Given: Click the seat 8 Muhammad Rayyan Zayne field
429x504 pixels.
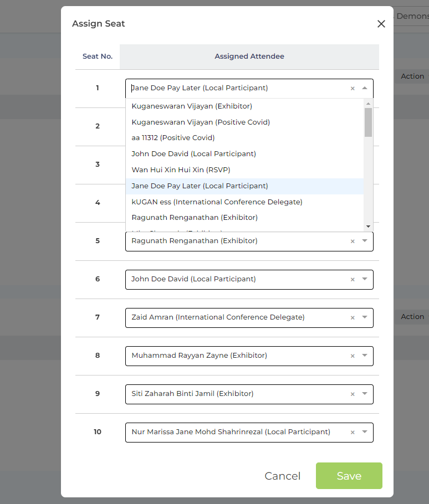Looking at the screenshot, I should click(249, 356).
